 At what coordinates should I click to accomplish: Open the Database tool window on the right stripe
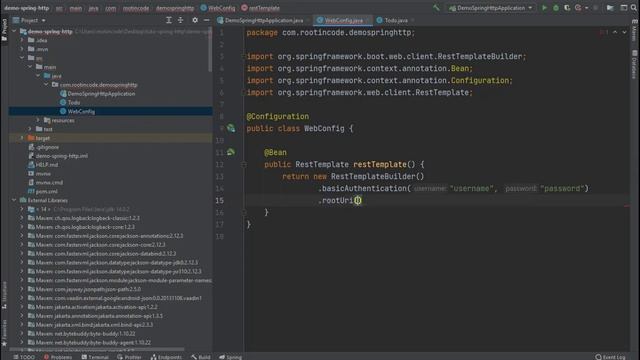(635, 64)
